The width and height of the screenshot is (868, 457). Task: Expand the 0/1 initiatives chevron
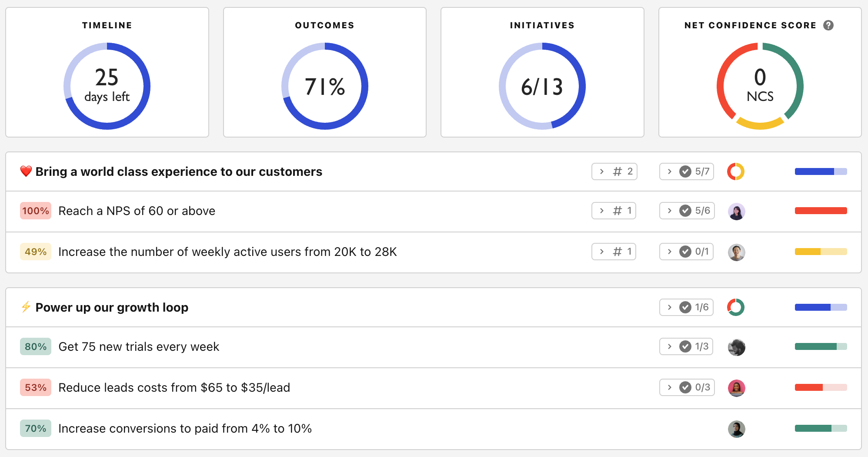670,252
